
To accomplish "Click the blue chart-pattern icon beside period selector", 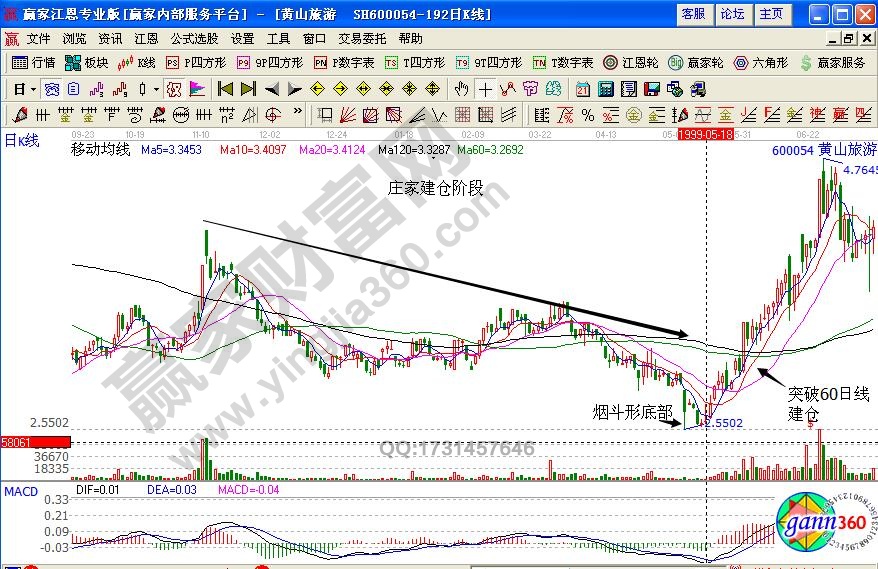I will [x=52, y=89].
